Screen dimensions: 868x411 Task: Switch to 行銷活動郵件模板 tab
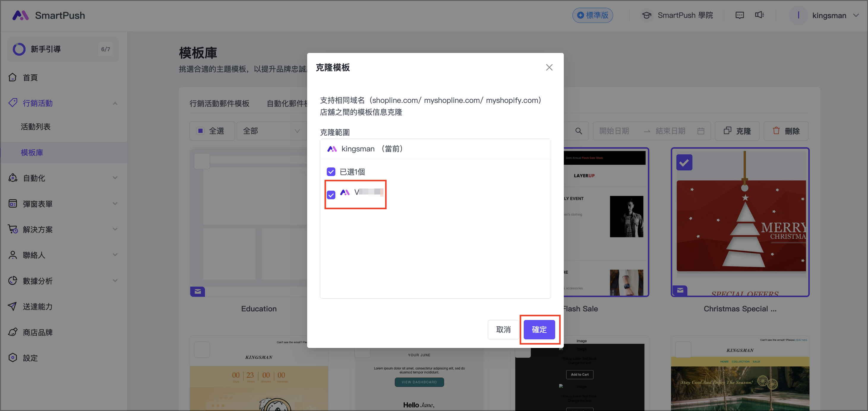(219, 103)
